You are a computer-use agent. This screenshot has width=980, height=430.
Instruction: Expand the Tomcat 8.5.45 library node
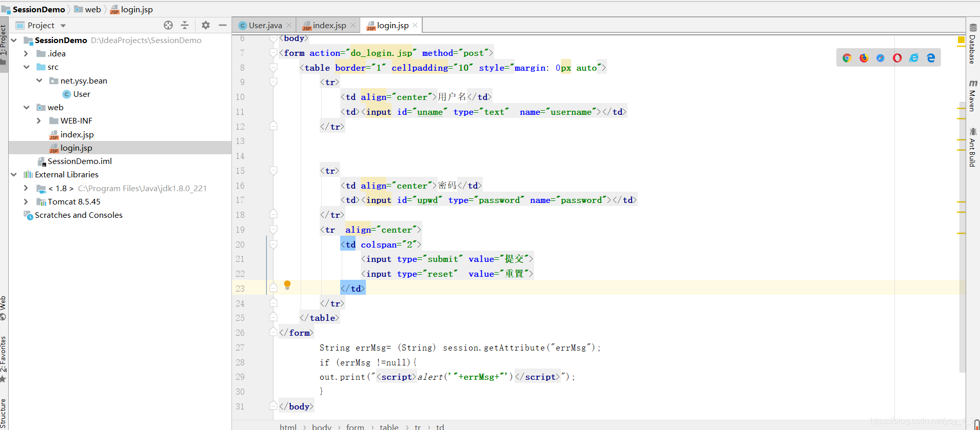click(x=26, y=201)
